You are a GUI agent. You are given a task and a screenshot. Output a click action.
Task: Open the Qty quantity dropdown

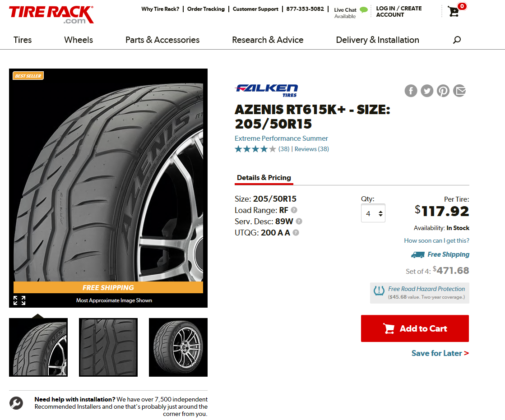pyautogui.click(x=373, y=213)
